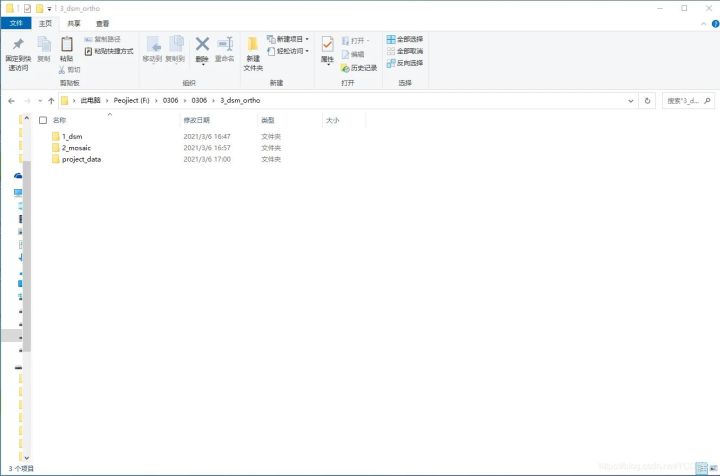Open the File (文件) menu tab
The image size is (720, 476).
[16, 23]
